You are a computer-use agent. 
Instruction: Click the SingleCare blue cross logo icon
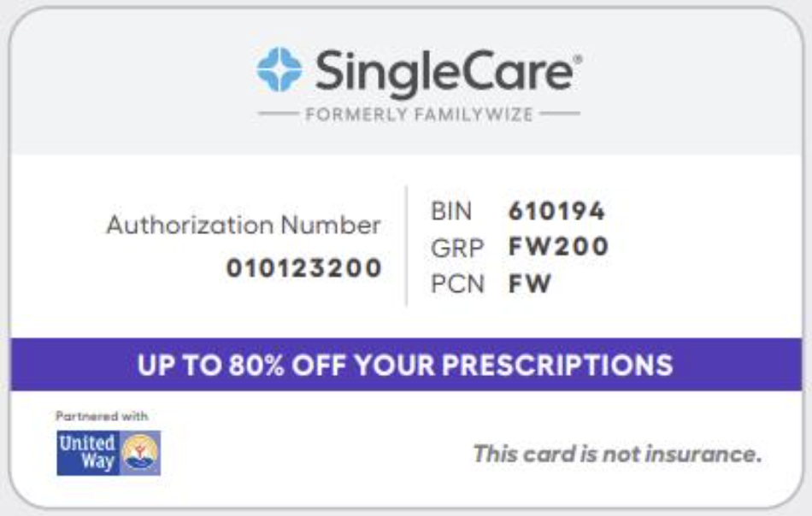click(279, 70)
